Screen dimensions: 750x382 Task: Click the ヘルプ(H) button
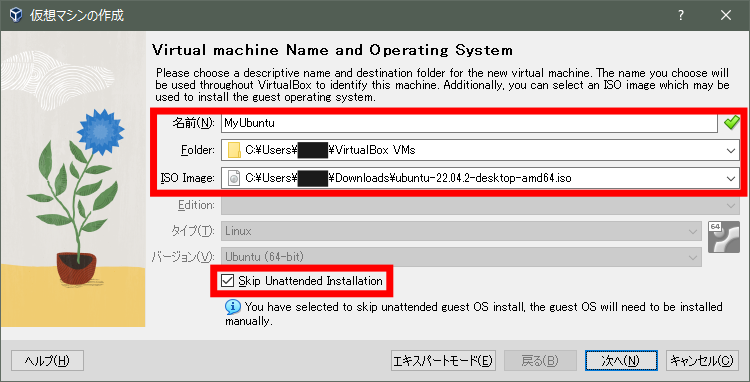47,361
